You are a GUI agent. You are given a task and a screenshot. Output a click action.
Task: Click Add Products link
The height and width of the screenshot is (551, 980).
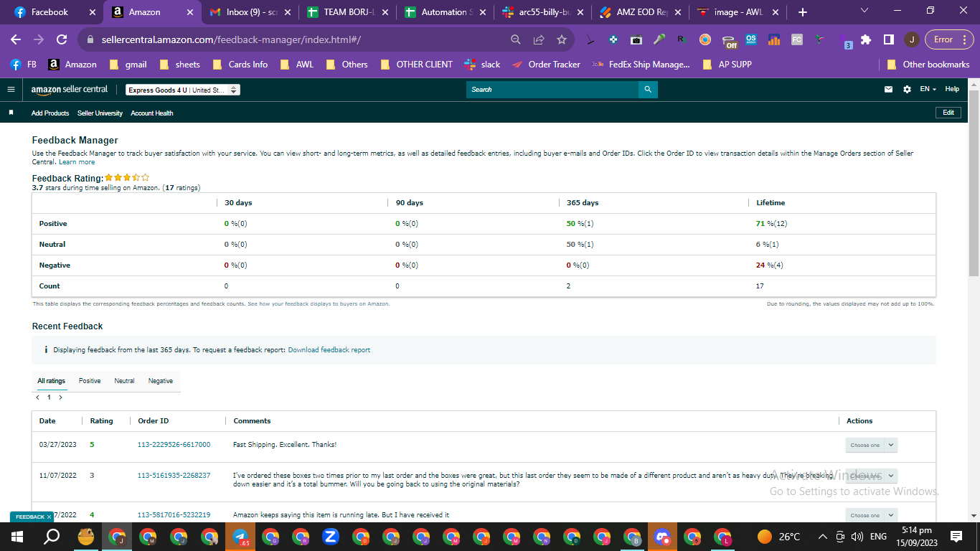(x=50, y=113)
